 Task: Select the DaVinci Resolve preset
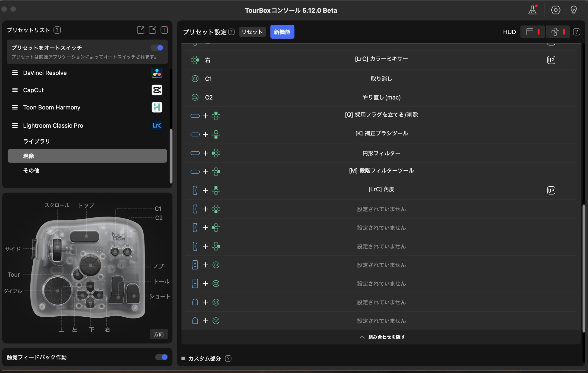pyautogui.click(x=45, y=73)
